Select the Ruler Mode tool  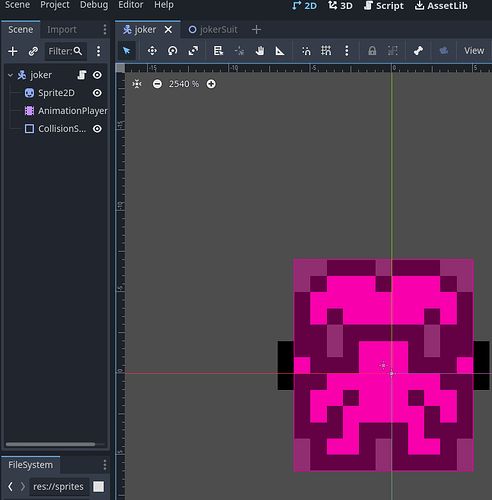[280, 51]
